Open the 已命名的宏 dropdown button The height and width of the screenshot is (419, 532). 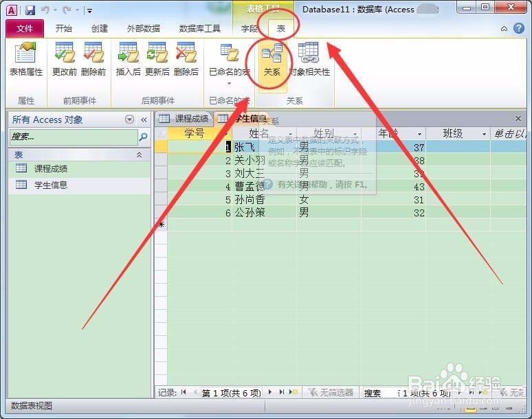click(x=230, y=65)
